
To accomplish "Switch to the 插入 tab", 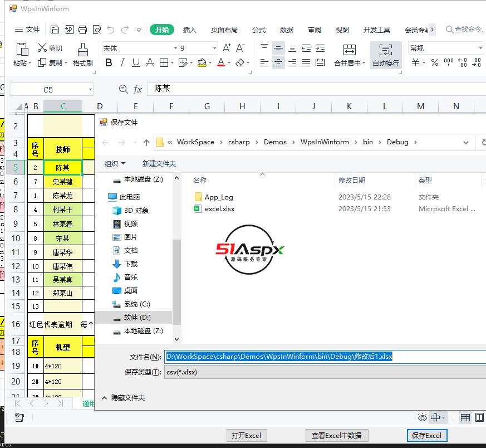I will (x=189, y=30).
